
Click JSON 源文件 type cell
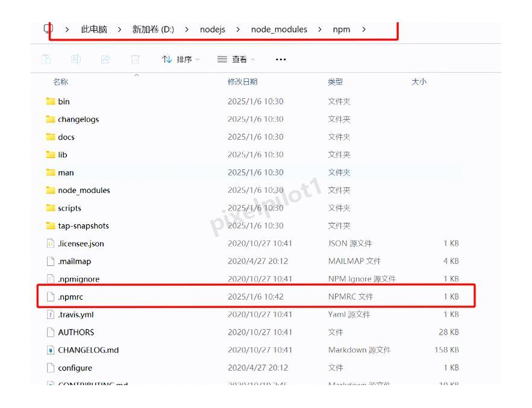coord(350,243)
